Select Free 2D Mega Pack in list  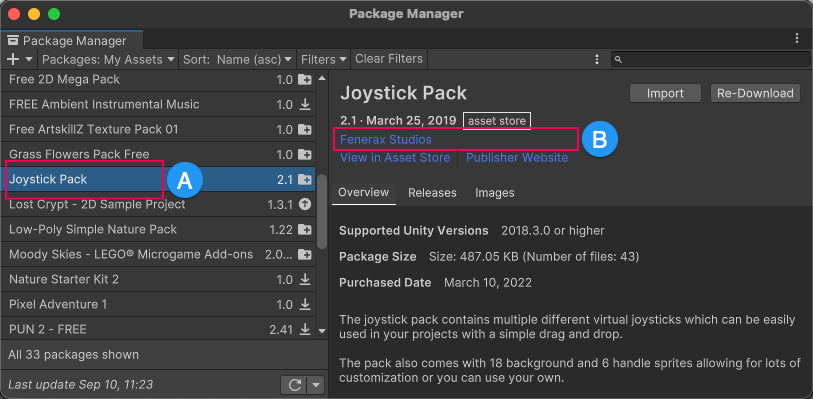tap(158, 80)
